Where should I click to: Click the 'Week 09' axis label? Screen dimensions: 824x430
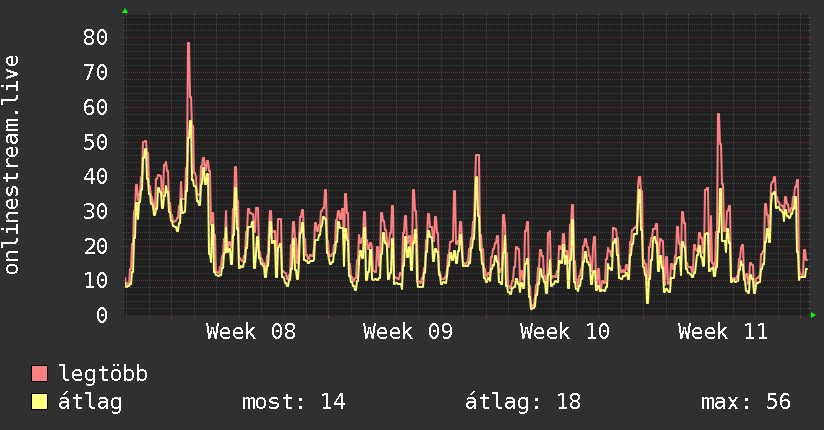point(408,332)
